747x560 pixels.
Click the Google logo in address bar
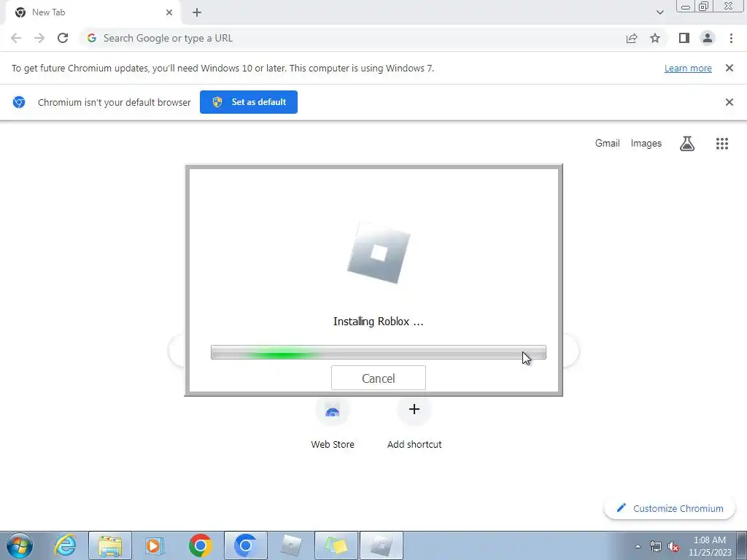coord(92,38)
